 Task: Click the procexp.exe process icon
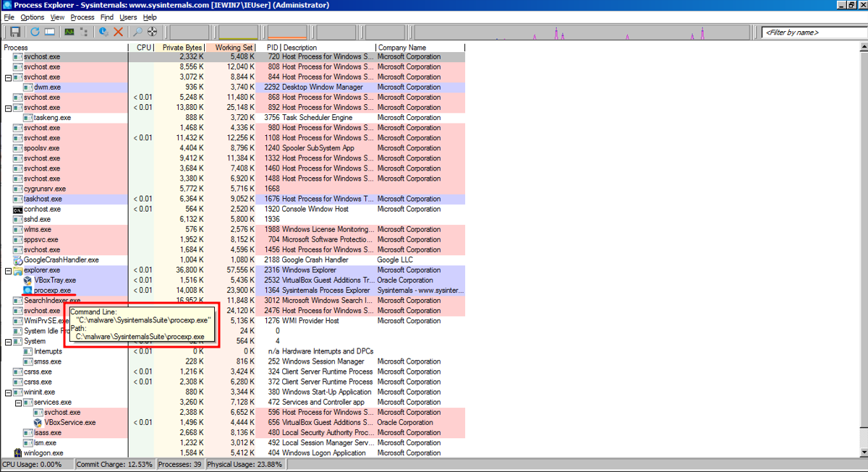28,290
